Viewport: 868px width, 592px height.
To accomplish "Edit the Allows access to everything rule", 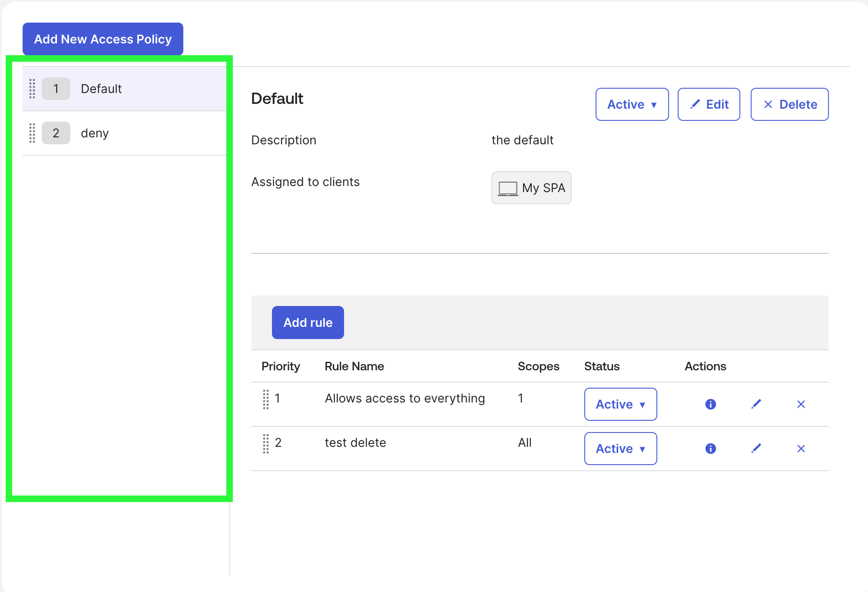I will coord(756,404).
